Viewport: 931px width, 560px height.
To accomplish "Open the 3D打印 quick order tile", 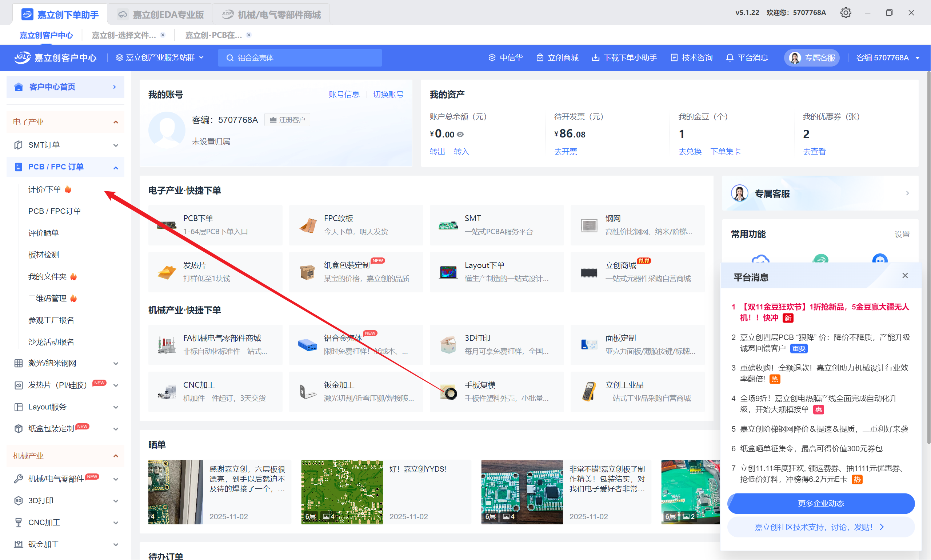I will pos(496,344).
